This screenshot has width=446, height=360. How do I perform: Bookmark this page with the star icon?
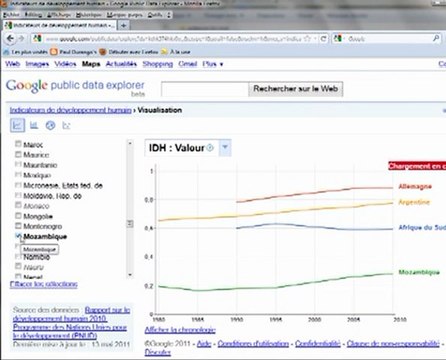click(x=308, y=39)
